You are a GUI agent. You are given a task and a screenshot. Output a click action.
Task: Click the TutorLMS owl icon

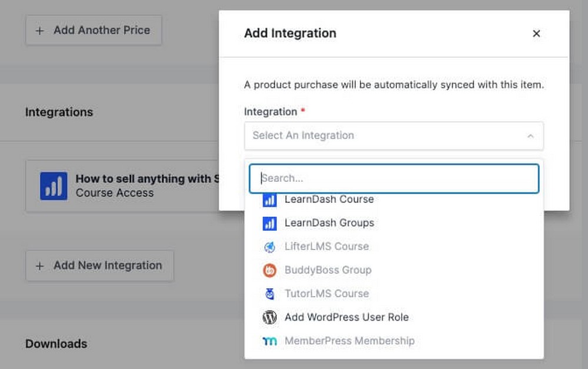tap(269, 294)
